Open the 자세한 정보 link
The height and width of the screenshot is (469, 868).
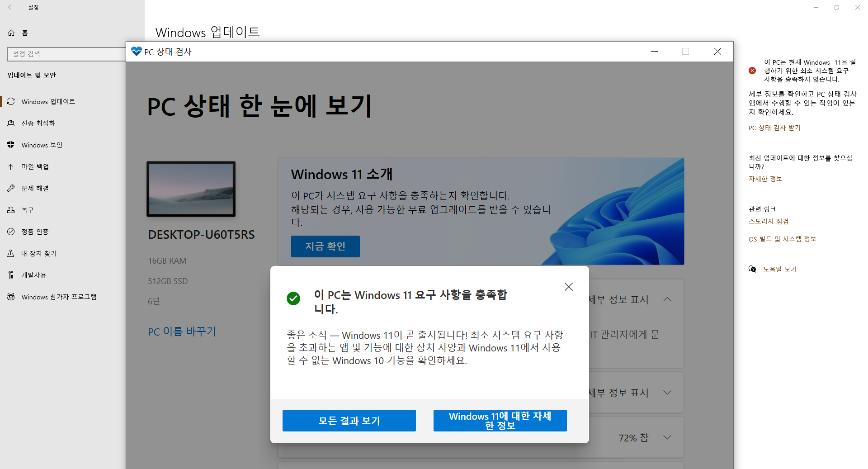point(765,179)
